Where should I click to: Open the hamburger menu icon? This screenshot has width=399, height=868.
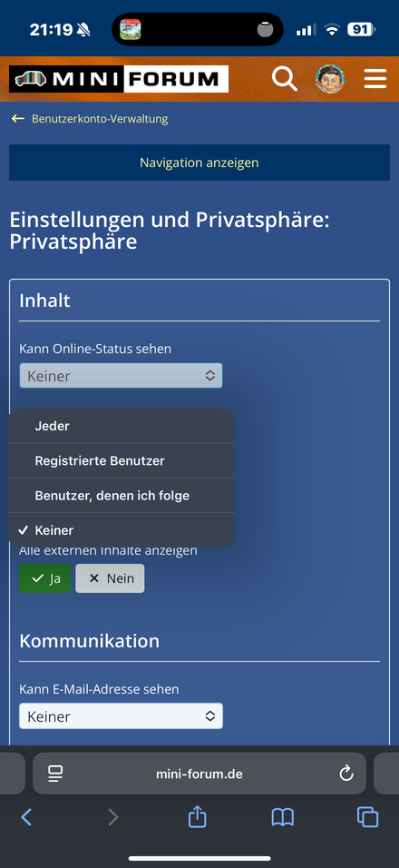[375, 79]
